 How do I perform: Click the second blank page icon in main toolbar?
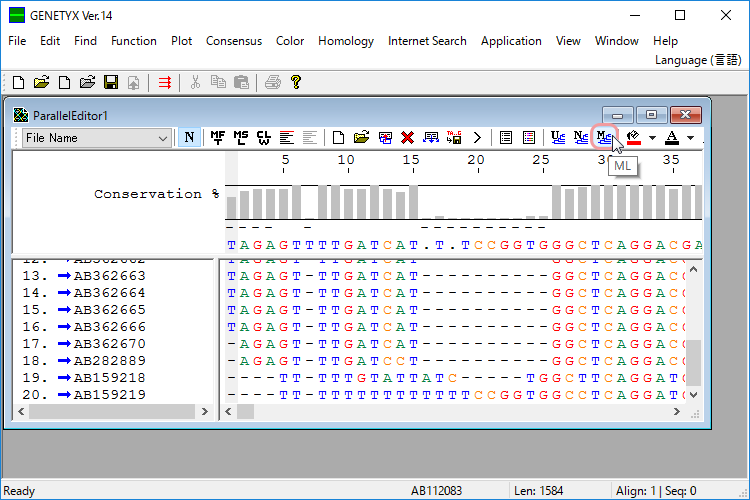click(x=64, y=83)
